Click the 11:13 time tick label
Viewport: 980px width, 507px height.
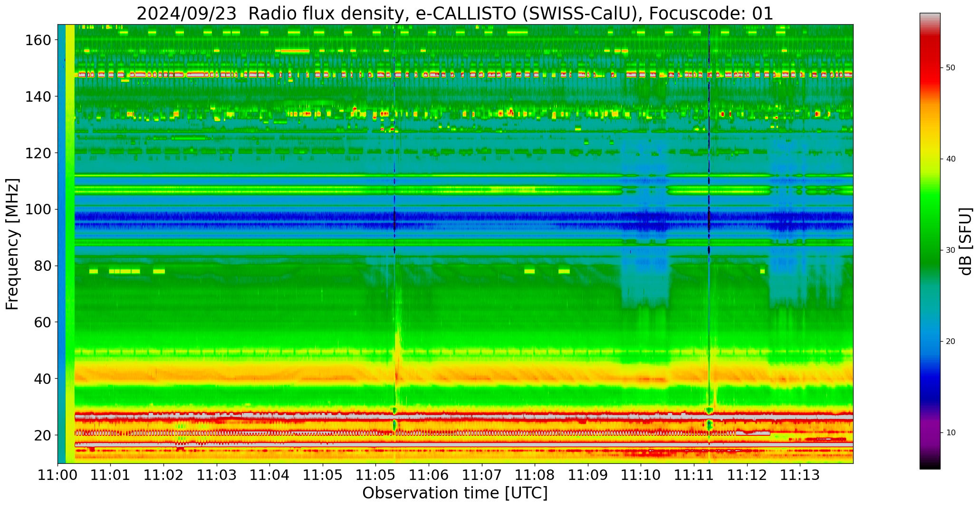click(800, 475)
